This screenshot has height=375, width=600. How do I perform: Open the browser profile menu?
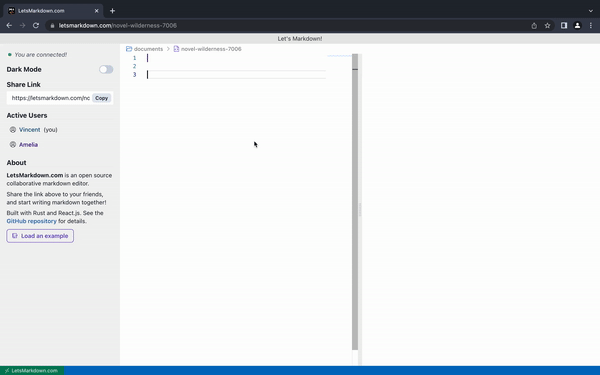(x=577, y=26)
